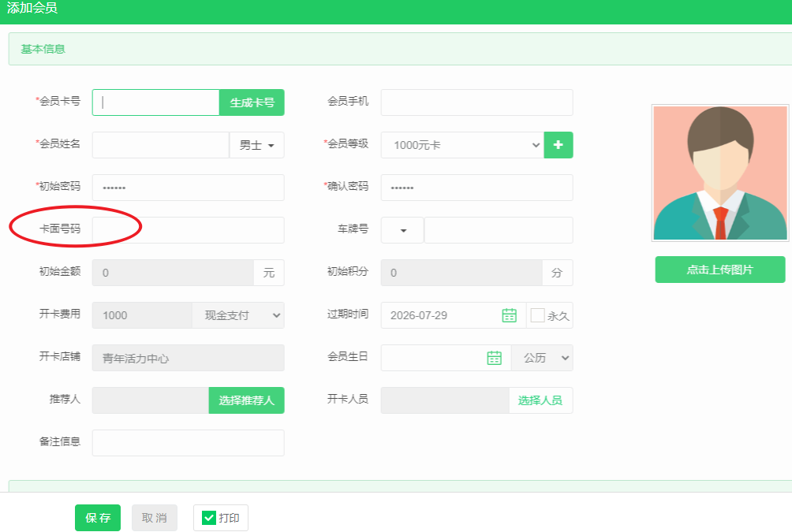
Task: Click the 选择人员 button
Action: 540,400
